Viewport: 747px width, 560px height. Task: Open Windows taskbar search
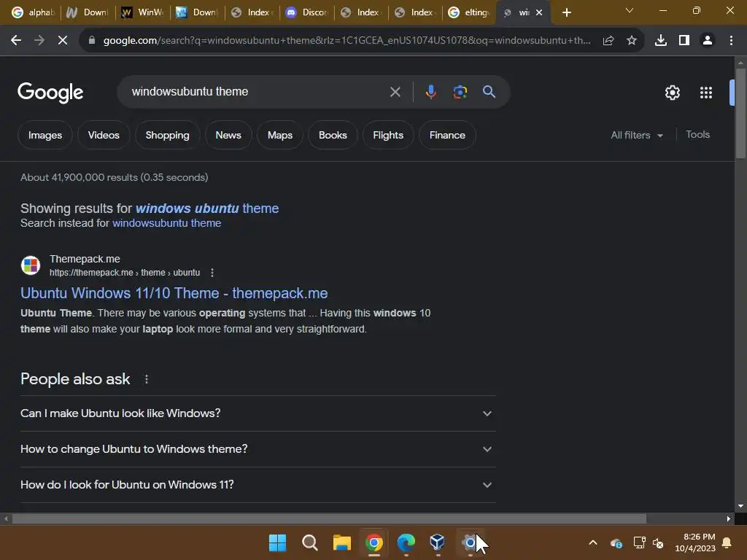309,542
